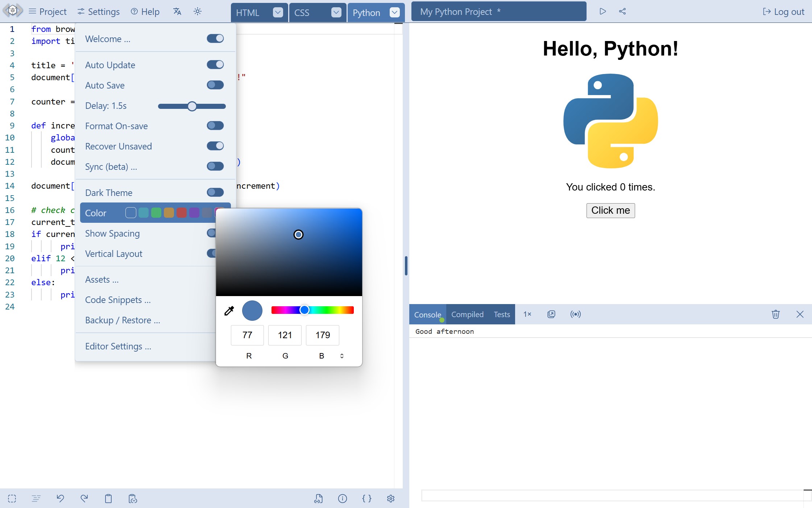Click the redo icon in editor toolbar
Screen dimensions: 812x508
coord(84,499)
